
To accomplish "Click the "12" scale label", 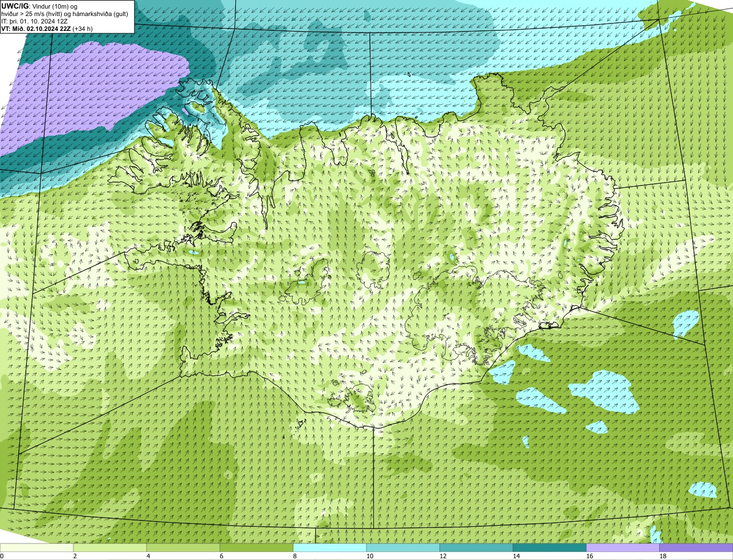I will (443, 556).
